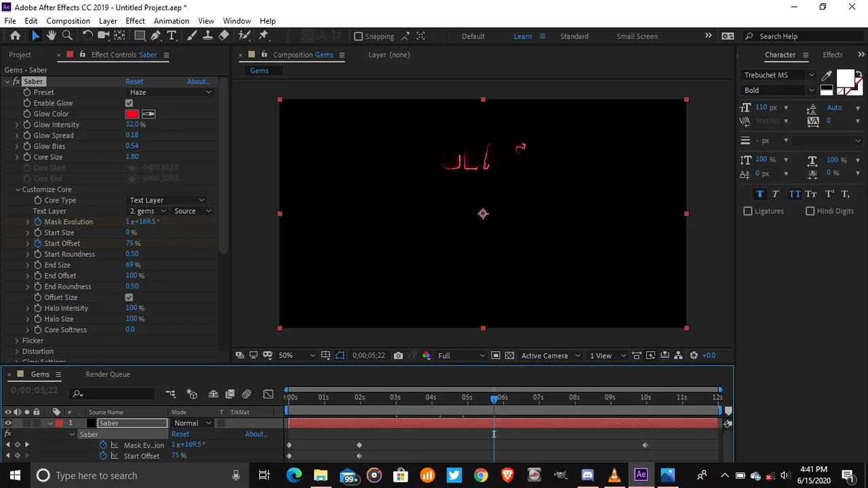
Task: Toggle the Start Offset stopwatch in timeline
Action: point(103,456)
